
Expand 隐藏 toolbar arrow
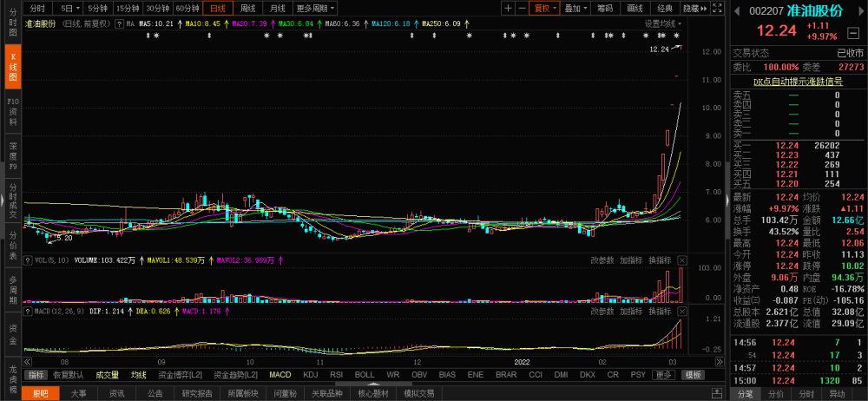pos(695,9)
